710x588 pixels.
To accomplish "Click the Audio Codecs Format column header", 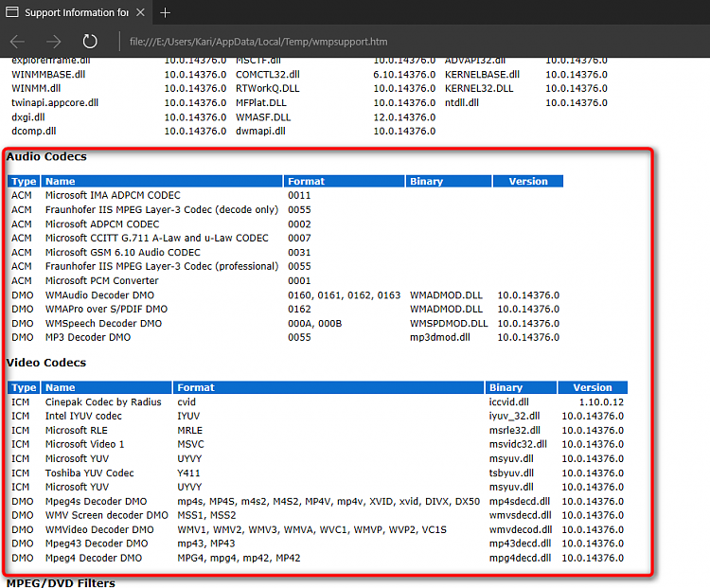I will pos(344,181).
